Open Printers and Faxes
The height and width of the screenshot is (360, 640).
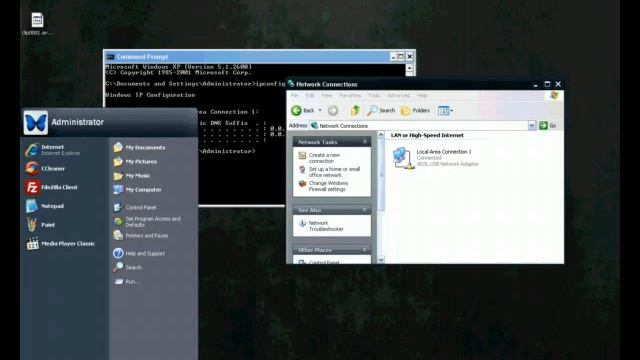pos(141,236)
